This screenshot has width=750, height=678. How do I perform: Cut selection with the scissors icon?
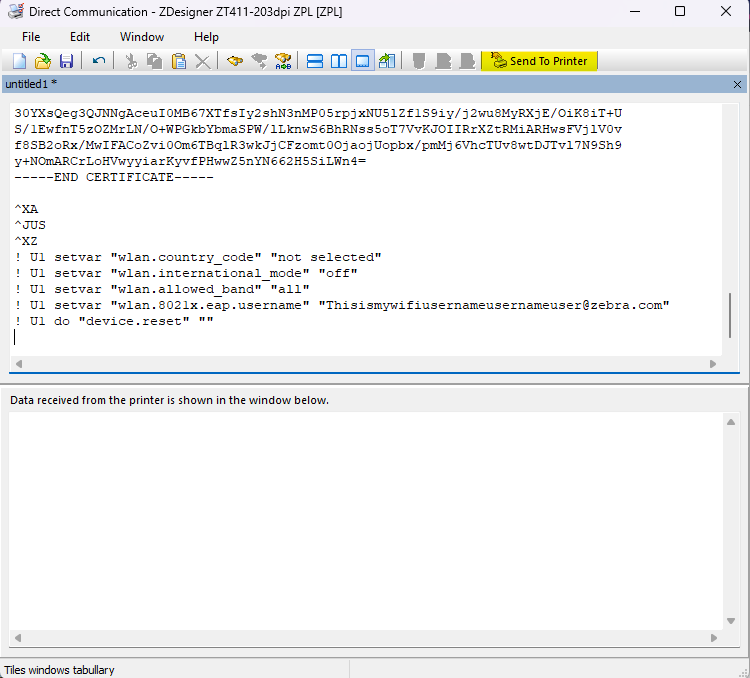click(x=130, y=61)
